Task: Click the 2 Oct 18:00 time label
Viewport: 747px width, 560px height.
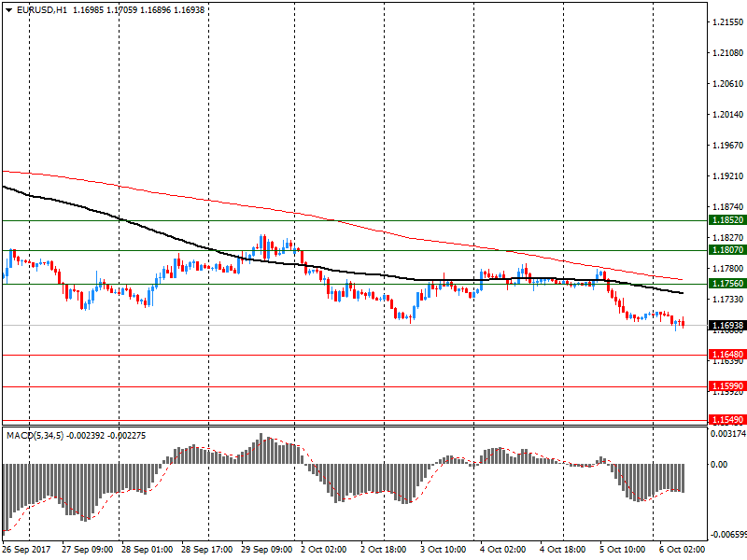Action: tap(384, 550)
